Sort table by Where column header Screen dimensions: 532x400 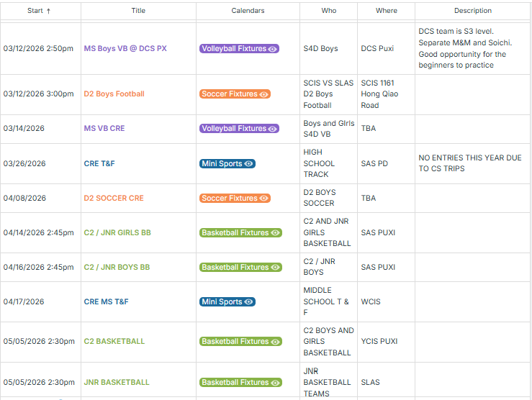(x=386, y=11)
